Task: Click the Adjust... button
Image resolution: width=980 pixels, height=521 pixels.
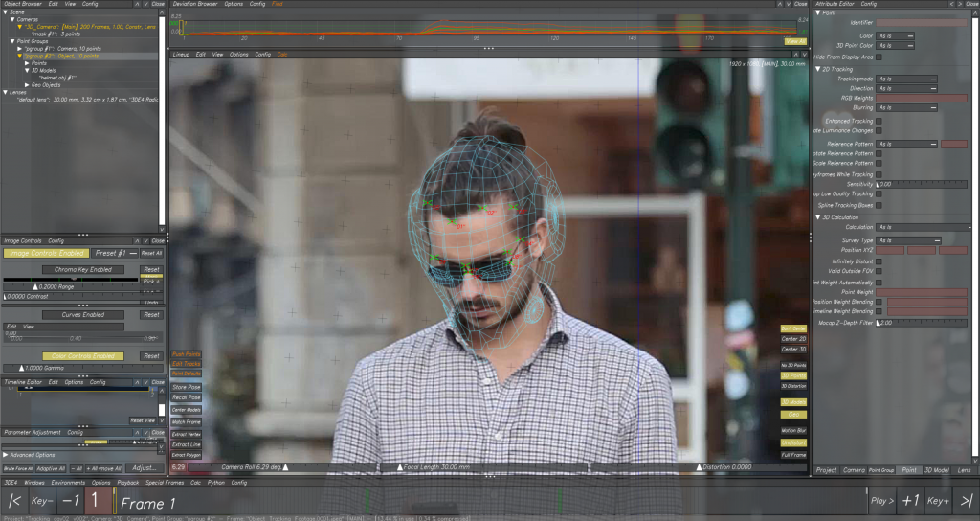Action: [x=145, y=468]
